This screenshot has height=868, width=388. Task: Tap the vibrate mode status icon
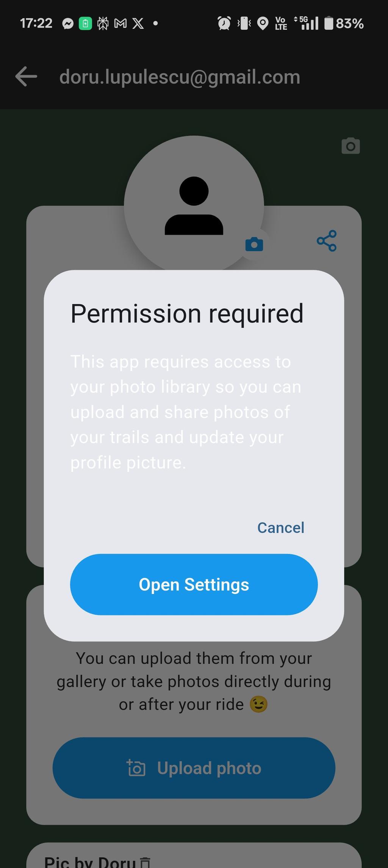[244, 24]
